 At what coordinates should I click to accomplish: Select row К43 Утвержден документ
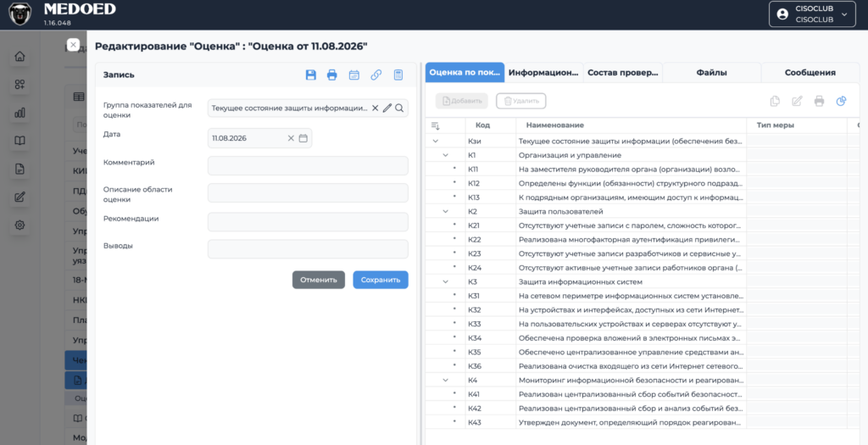[643, 422]
